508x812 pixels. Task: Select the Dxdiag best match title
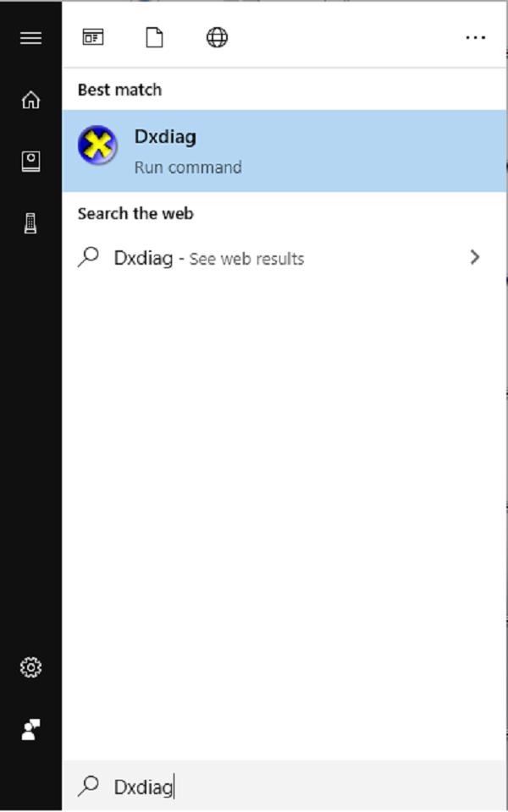(x=165, y=137)
